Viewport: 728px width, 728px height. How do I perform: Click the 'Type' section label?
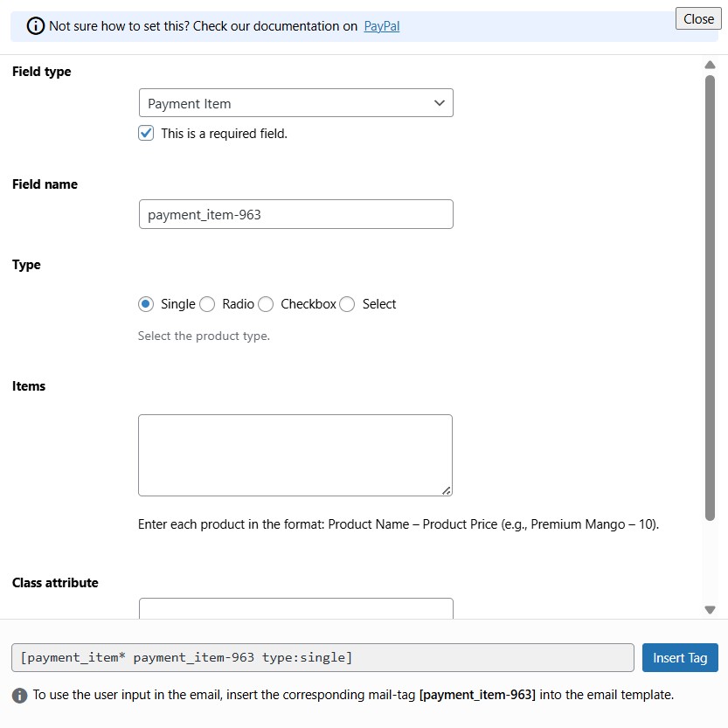26,265
